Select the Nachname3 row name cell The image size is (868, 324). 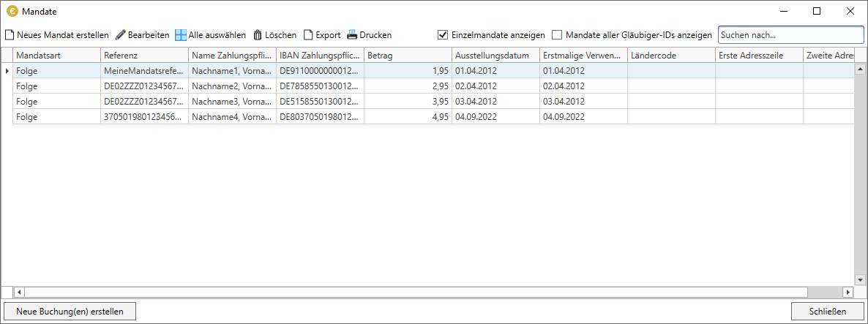(233, 102)
